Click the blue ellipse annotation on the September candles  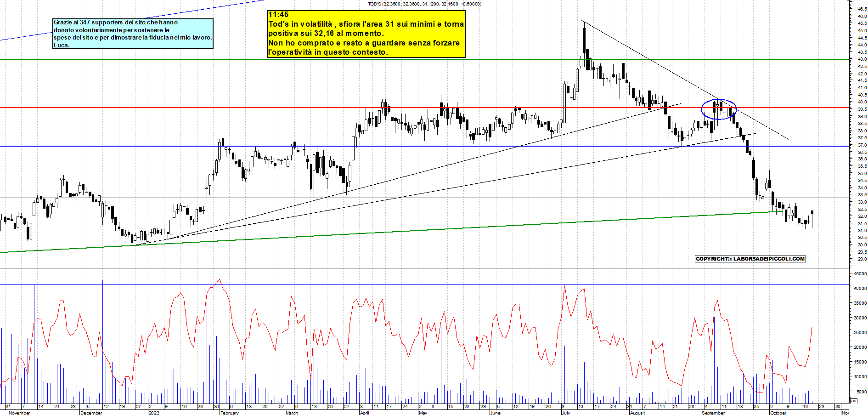(x=719, y=109)
